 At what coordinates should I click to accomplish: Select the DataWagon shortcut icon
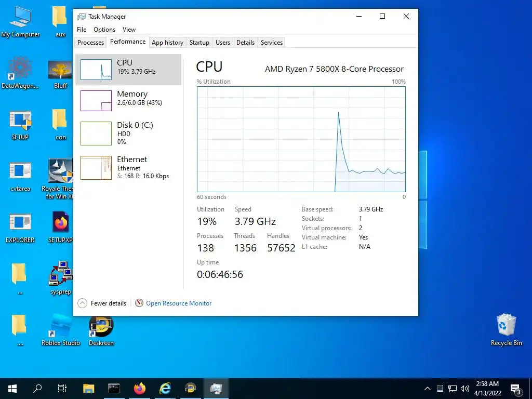click(20, 73)
